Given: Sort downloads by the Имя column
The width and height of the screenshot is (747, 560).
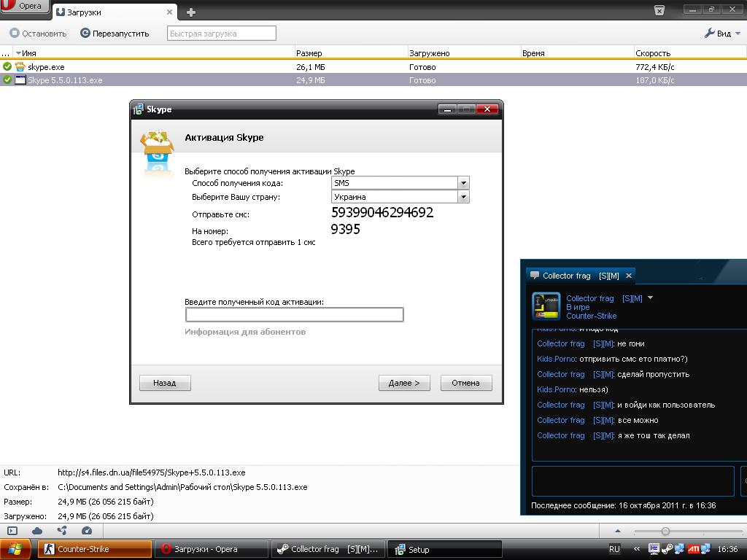Looking at the screenshot, I should [x=152, y=52].
